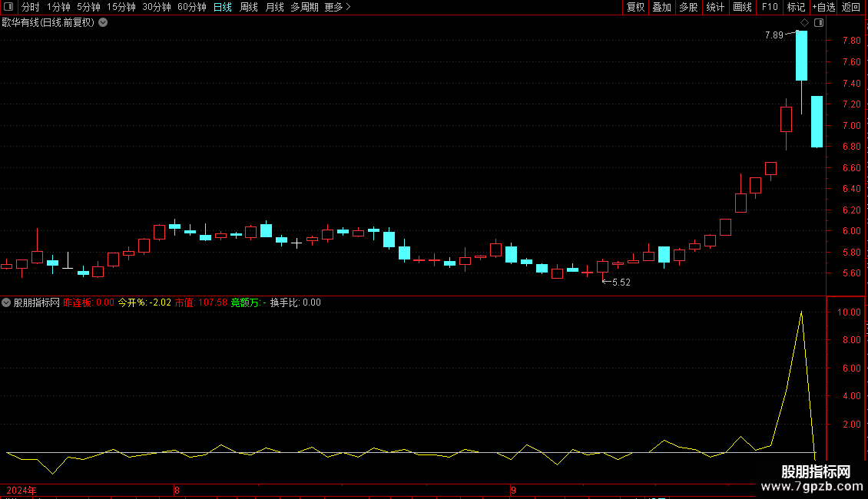Select the 5分钟 period
The width and height of the screenshot is (868, 499).
coord(88,7)
